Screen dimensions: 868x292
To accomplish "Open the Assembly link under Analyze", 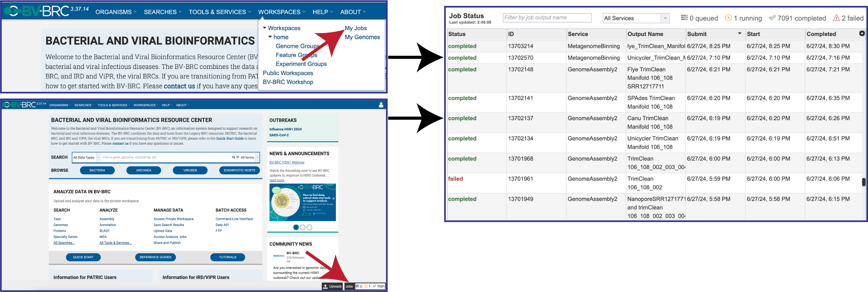I will coord(107,219).
